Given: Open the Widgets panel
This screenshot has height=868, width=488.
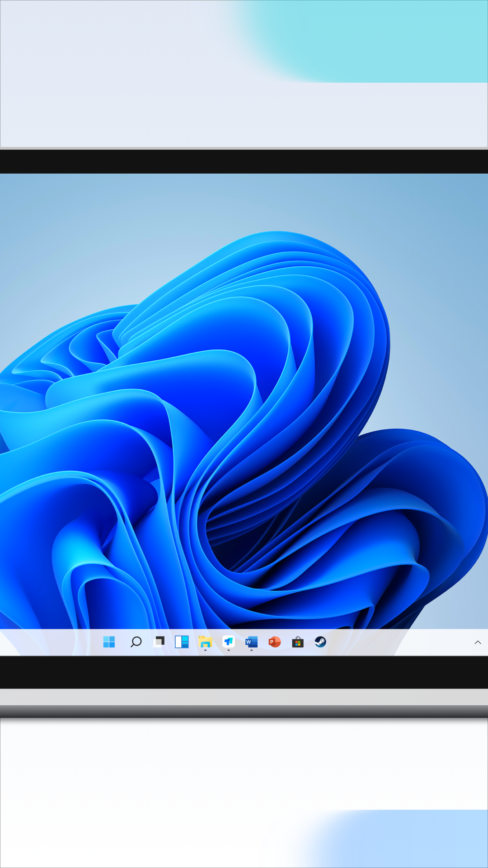Looking at the screenshot, I should point(182,642).
